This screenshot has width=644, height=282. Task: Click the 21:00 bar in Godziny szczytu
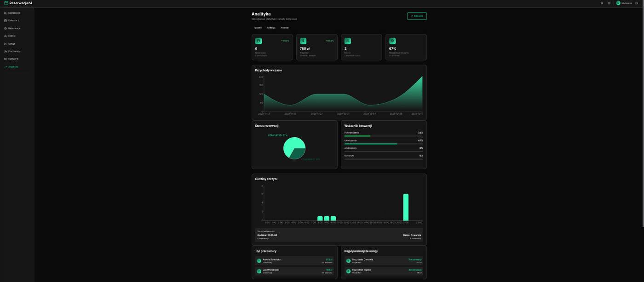coord(406,207)
